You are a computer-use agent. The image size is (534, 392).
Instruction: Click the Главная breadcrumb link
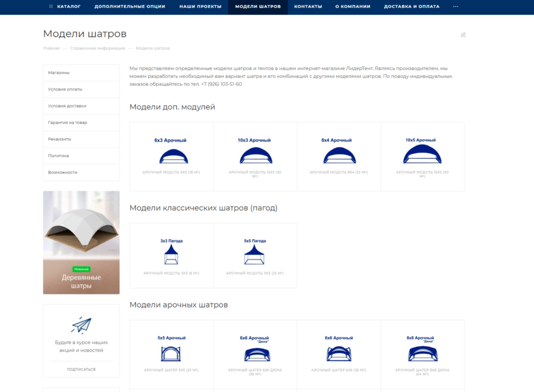(x=51, y=48)
